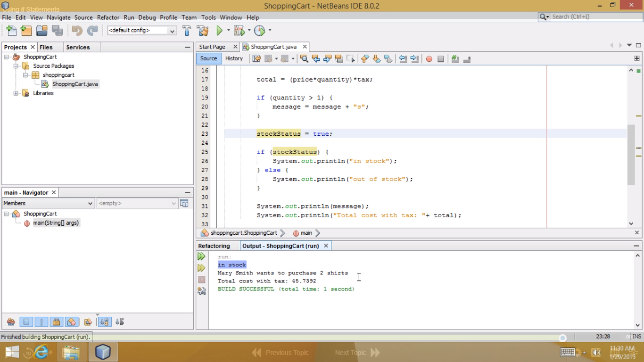Click Find Next Occurrence icon
The height and width of the screenshot is (362, 644).
tap(328, 59)
